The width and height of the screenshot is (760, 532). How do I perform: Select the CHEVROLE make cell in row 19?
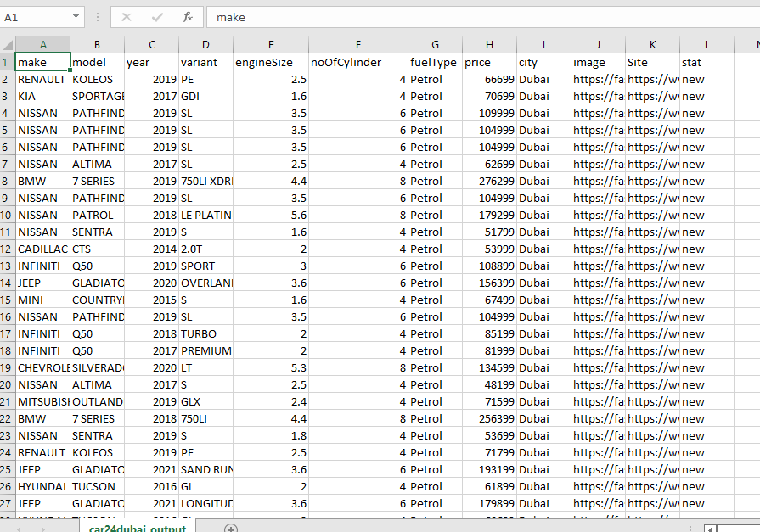tap(43, 367)
